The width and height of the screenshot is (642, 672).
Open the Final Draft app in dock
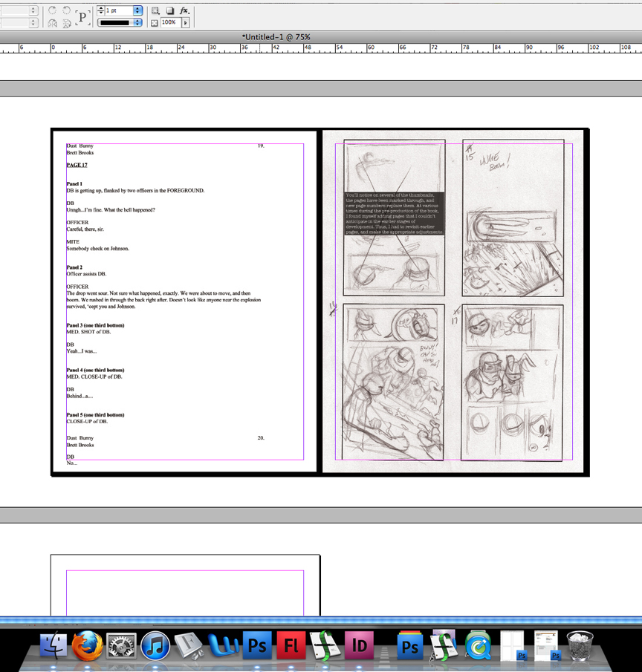(x=325, y=645)
